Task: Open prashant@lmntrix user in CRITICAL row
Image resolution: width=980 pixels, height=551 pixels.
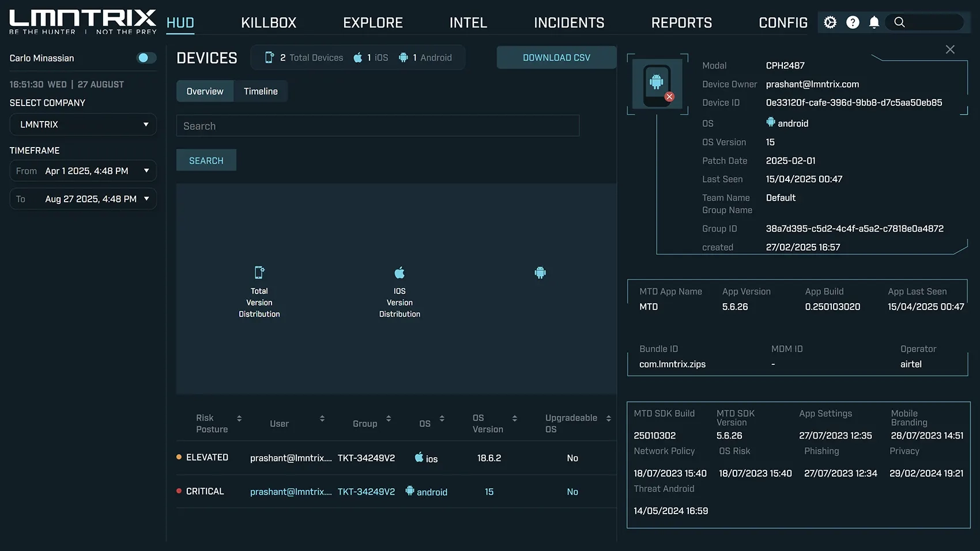Action: pos(291,492)
